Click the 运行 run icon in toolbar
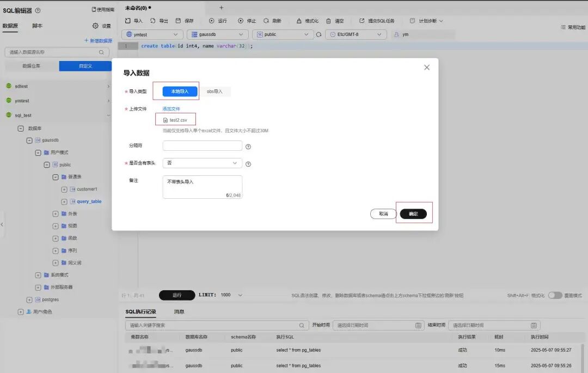This screenshot has width=588, height=373. click(x=211, y=21)
